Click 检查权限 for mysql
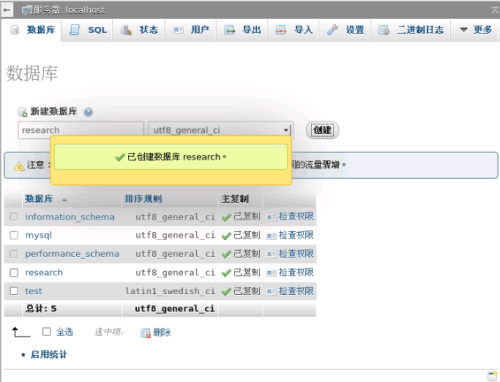This screenshot has width=500, height=382. click(x=296, y=235)
